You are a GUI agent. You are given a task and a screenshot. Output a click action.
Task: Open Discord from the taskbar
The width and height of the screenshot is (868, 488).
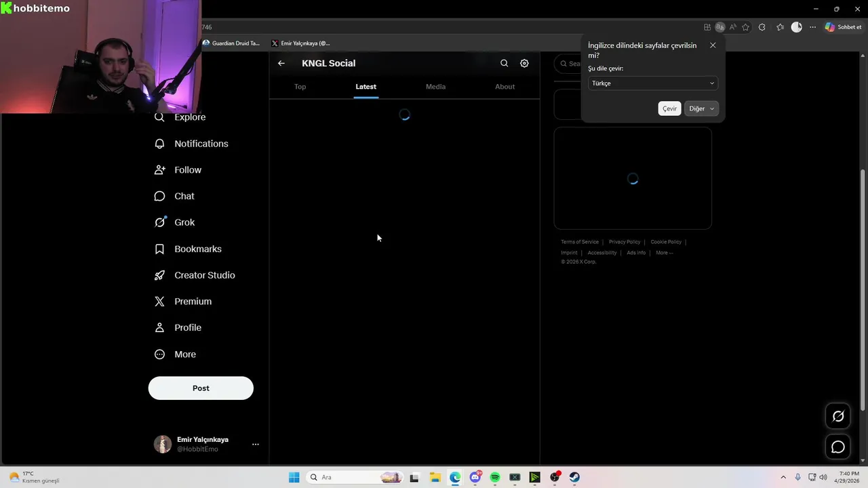pos(475,477)
